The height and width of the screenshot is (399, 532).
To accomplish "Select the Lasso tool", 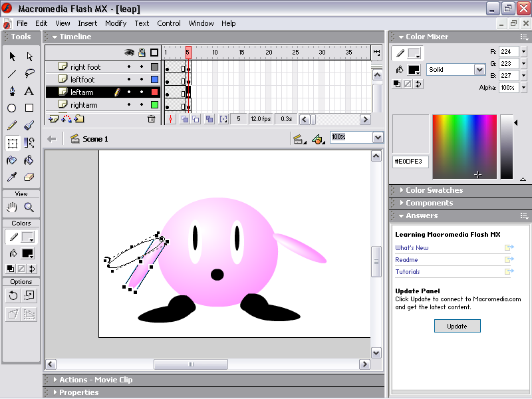I will point(29,74).
